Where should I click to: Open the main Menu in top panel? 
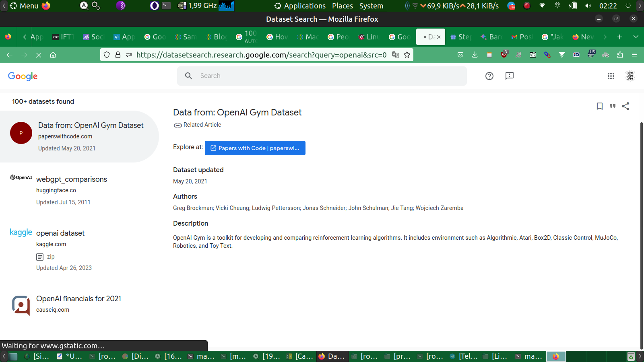click(24, 6)
